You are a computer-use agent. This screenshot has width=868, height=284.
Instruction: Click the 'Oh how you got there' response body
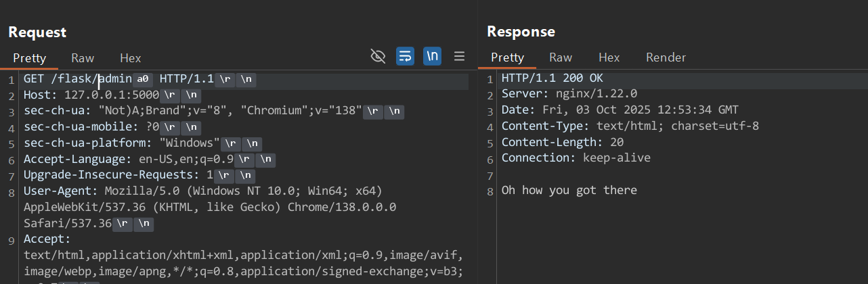point(569,190)
